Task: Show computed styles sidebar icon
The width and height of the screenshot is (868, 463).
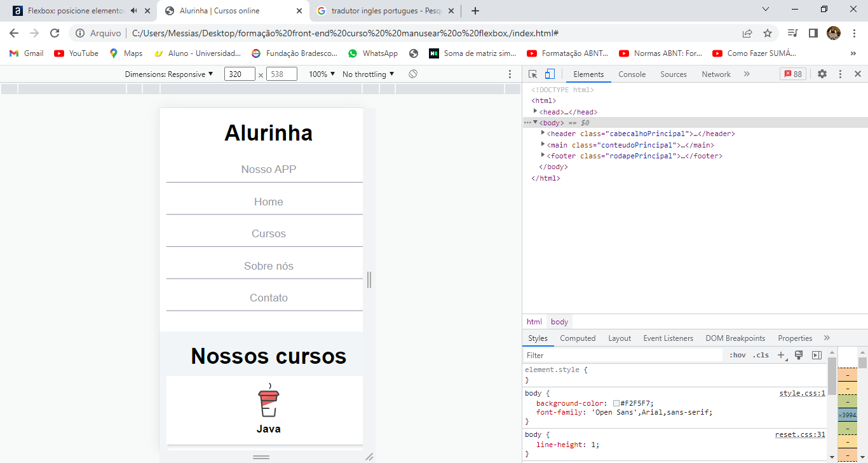Action: tap(817, 355)
